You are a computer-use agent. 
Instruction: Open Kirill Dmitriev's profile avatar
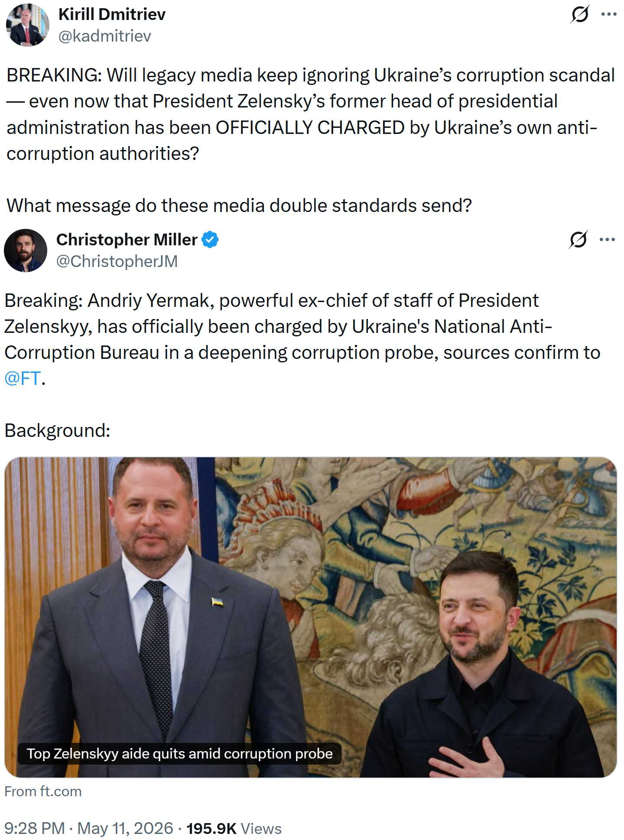pyautogui.click(x=27, y=25)
